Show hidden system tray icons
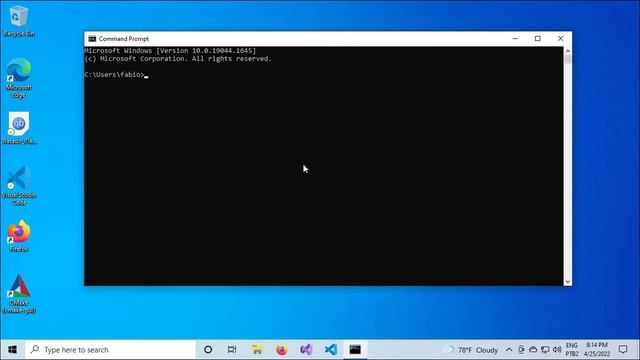Image resolution: width=640 pixels, height=360 pixels. (x=509, y=350)
